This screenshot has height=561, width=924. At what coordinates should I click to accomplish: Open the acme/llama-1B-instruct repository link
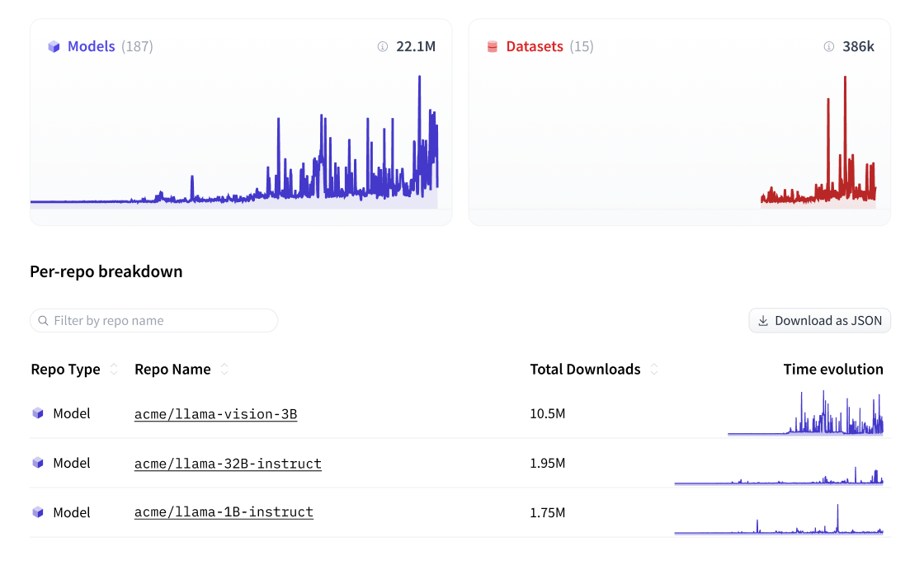(224, 512)
